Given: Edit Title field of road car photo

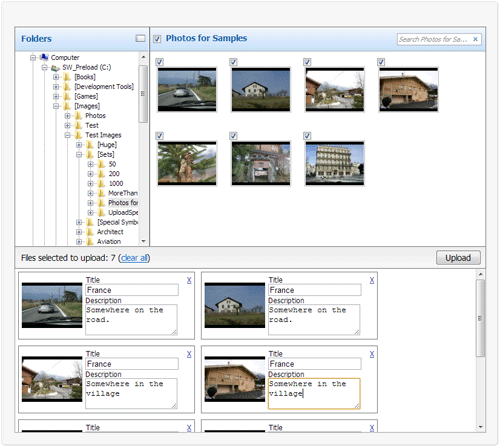Looking at the screenshot, I should tap(132, 290).
